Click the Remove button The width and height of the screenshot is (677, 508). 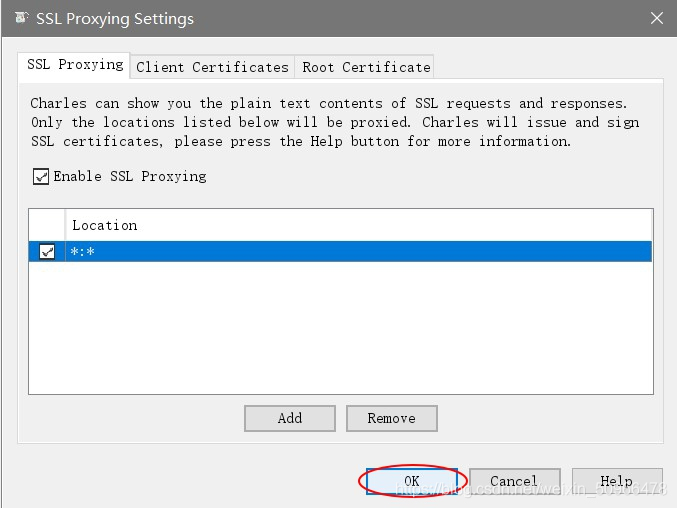click(392, 418)
